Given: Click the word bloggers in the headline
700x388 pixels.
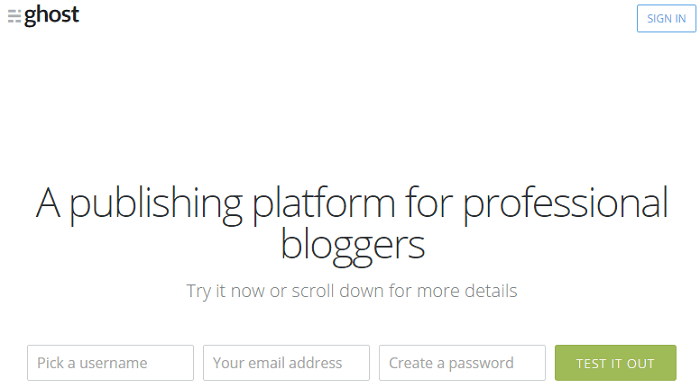Looking at the screenshot, I should coord(353,247).
